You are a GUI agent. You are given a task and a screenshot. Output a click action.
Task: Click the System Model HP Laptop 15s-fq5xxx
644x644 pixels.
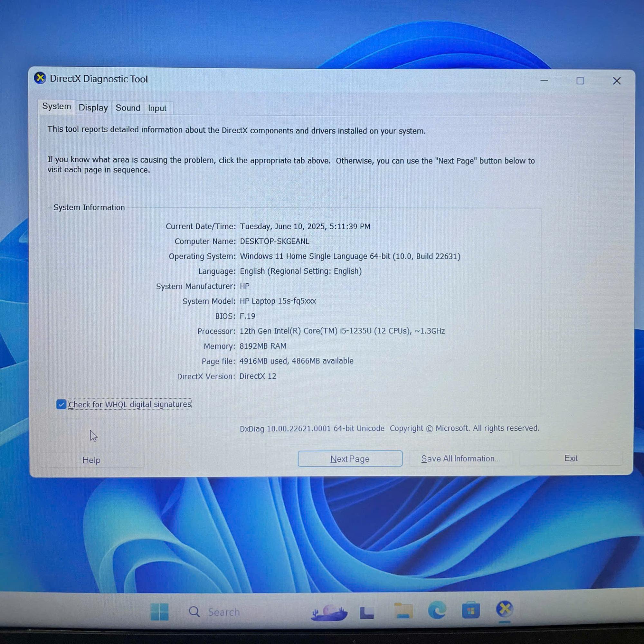tap(278, 301)
